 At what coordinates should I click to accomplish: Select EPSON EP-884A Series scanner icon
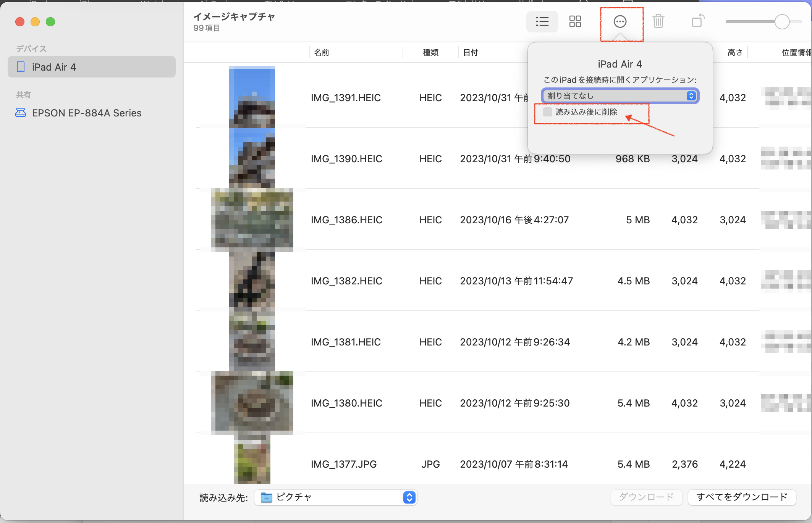click(21, 113)
